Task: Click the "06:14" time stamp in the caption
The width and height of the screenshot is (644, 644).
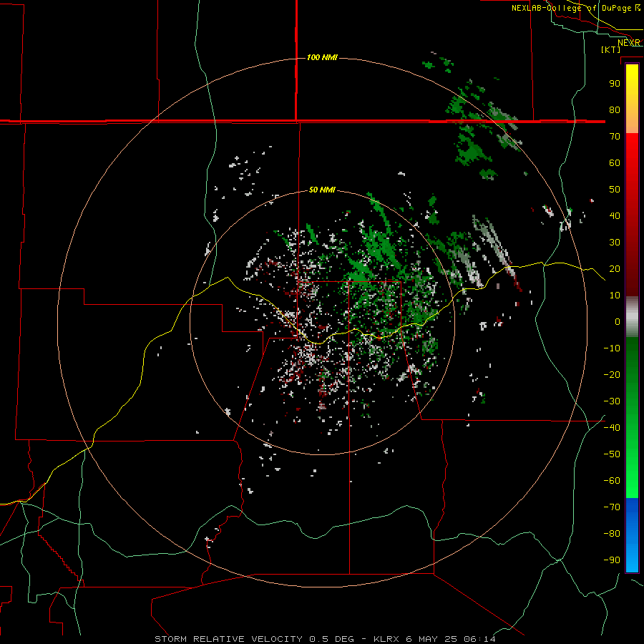Action: pos(479,639)
